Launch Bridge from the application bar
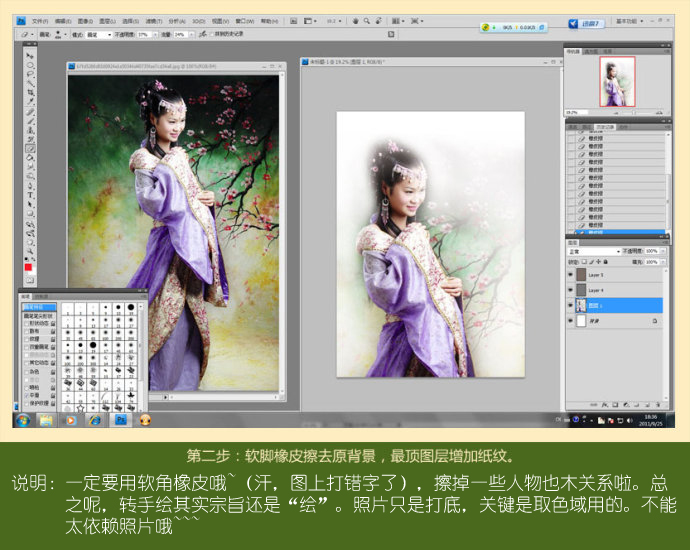 pos(294,21)
